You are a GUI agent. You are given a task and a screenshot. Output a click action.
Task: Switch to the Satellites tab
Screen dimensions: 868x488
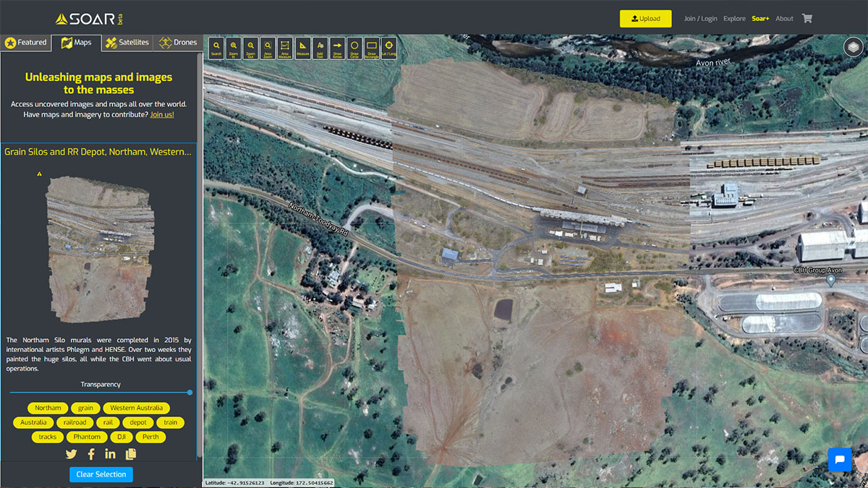coord(127,43)
